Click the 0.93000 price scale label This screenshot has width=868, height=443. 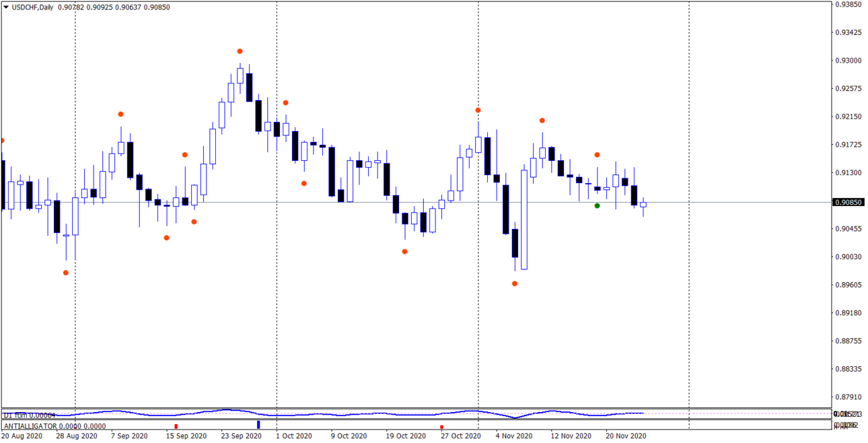[848, 61]
